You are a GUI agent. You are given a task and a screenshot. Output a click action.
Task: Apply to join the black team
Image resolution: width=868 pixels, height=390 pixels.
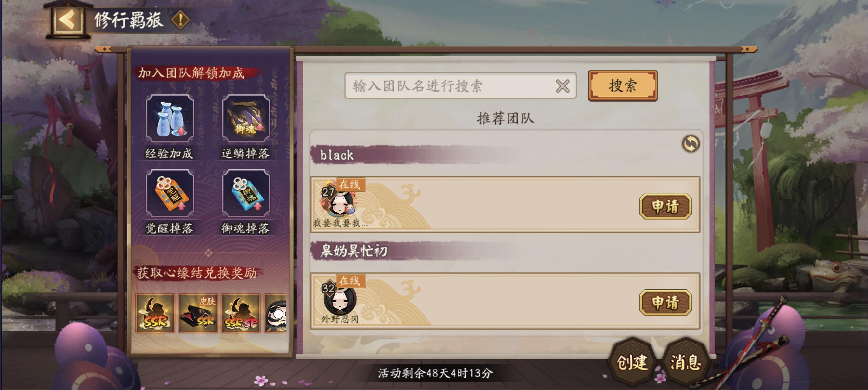pos(665,206)
